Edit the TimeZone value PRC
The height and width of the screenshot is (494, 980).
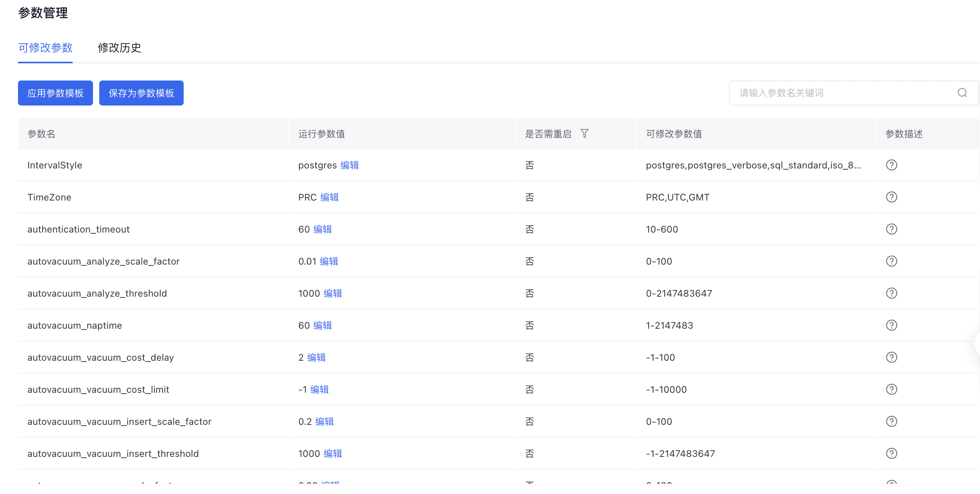coord(329,197)
